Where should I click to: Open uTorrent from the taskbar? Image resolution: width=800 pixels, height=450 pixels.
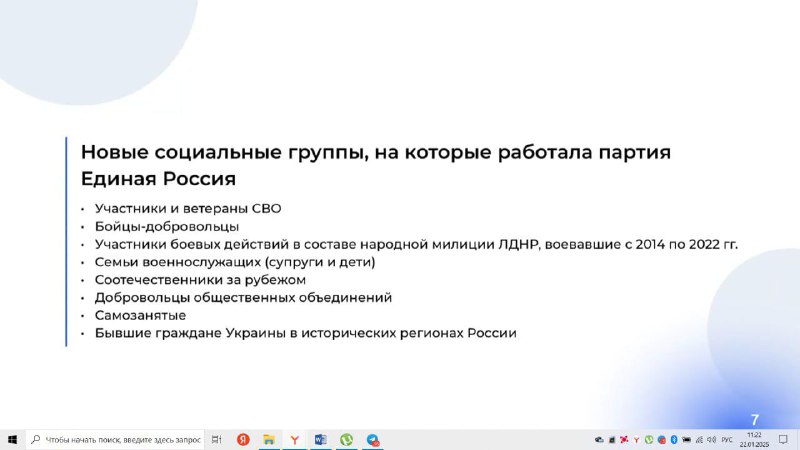(x=346, y=439)
